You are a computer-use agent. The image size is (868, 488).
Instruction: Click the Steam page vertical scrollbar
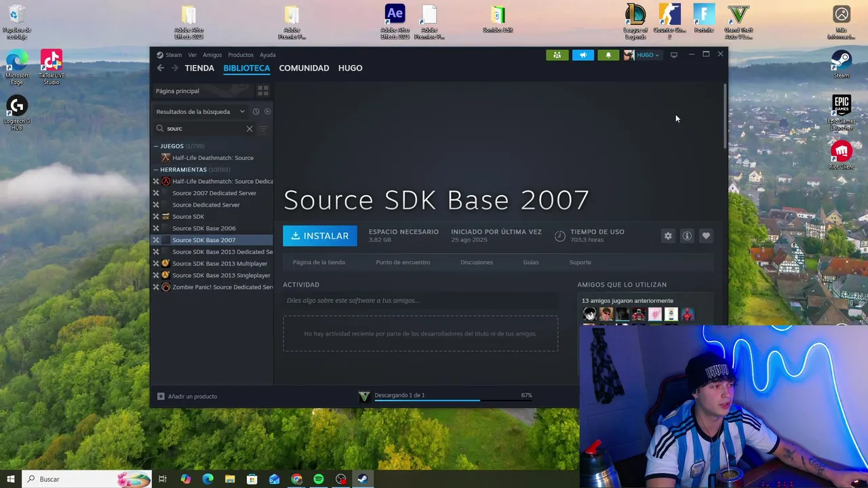726,115
